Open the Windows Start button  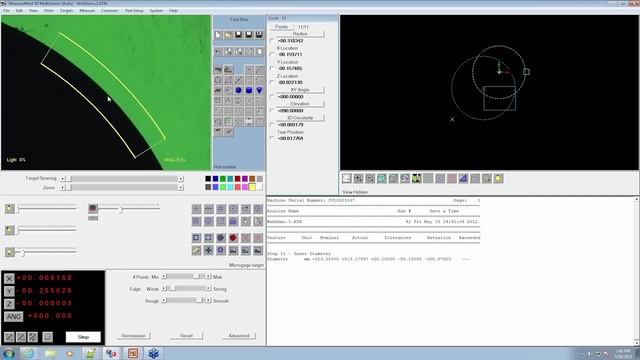coord(8,353)
